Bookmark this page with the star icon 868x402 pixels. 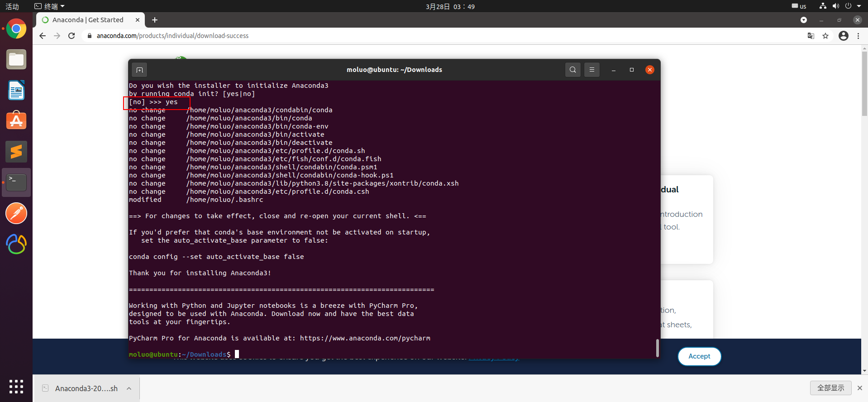click(825, 36)
